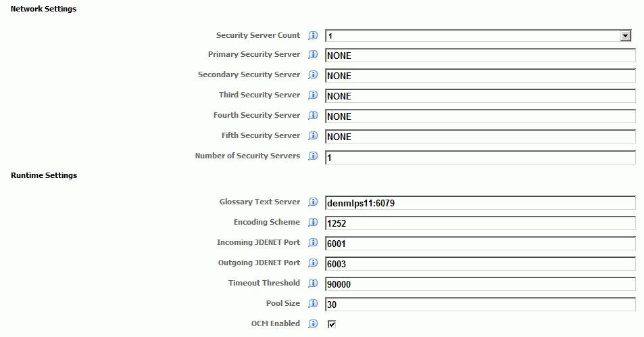This screenshot has width=644, height=337.
Task: Click info icon for Number of Security Servers
Action: point(313,156)
